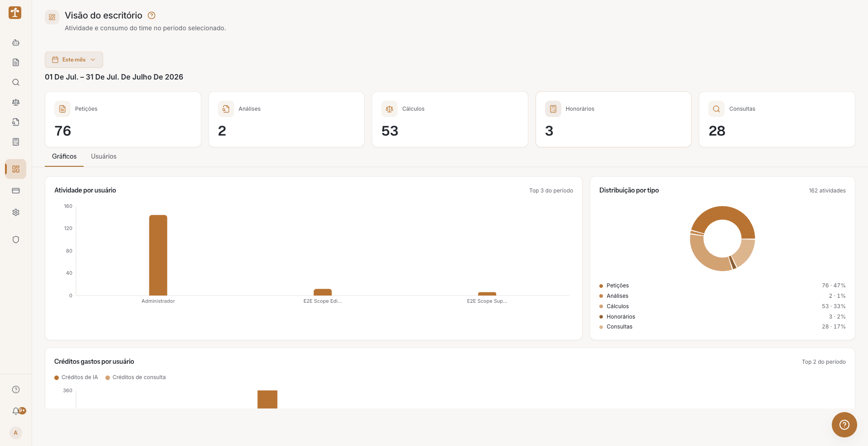Click the Análises legend row
This screenshot has height=446, width=868.
point(722,296)
